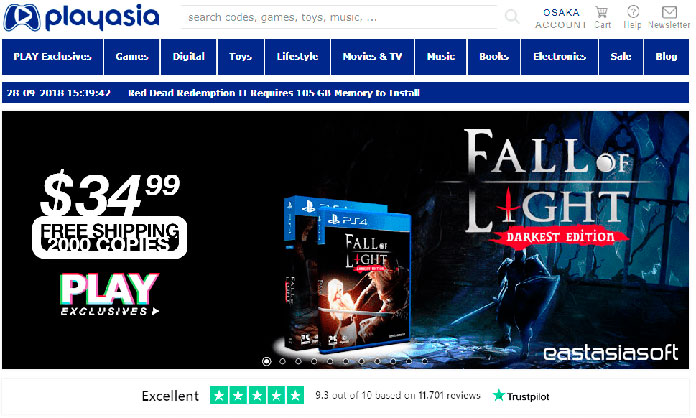Click the Trustpilot star logo

[x=499, y=395]
